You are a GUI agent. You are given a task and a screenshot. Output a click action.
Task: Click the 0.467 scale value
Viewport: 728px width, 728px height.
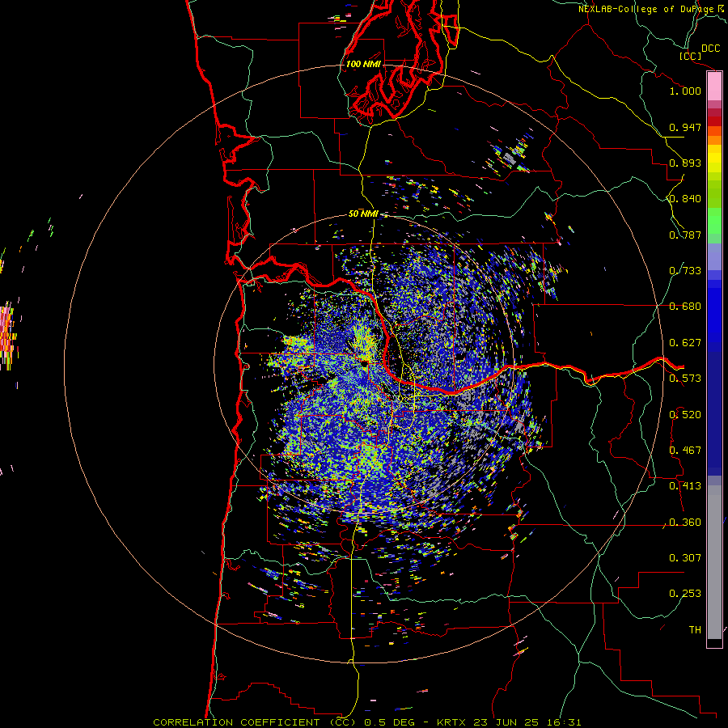click(x=685, y=451)
